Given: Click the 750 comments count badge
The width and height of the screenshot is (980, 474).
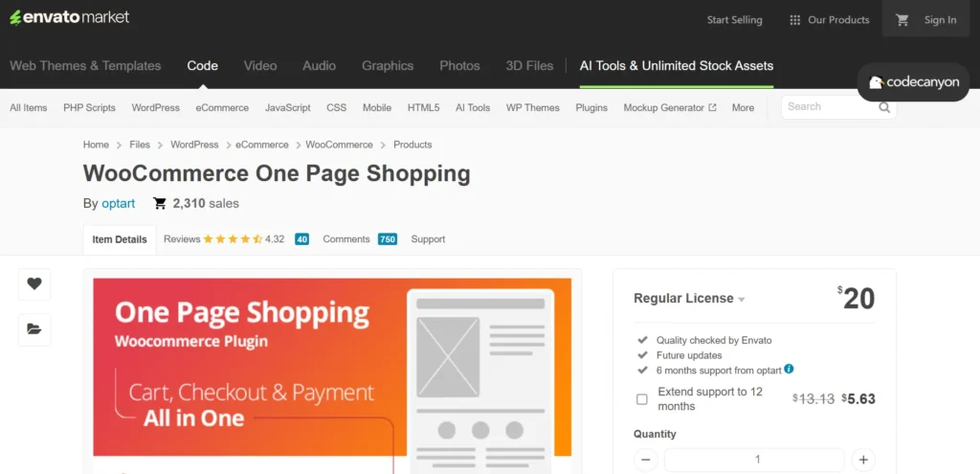Looking at the screenshot, I should [388, 238].
